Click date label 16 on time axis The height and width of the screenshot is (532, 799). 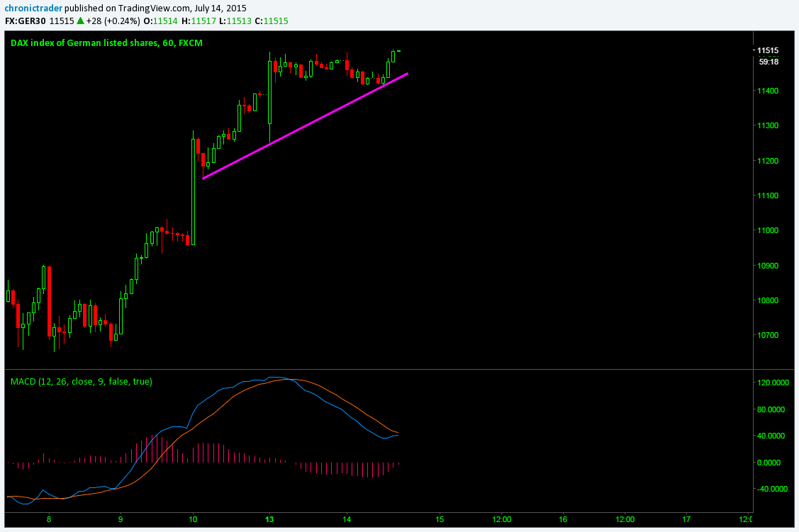point(563,519)
